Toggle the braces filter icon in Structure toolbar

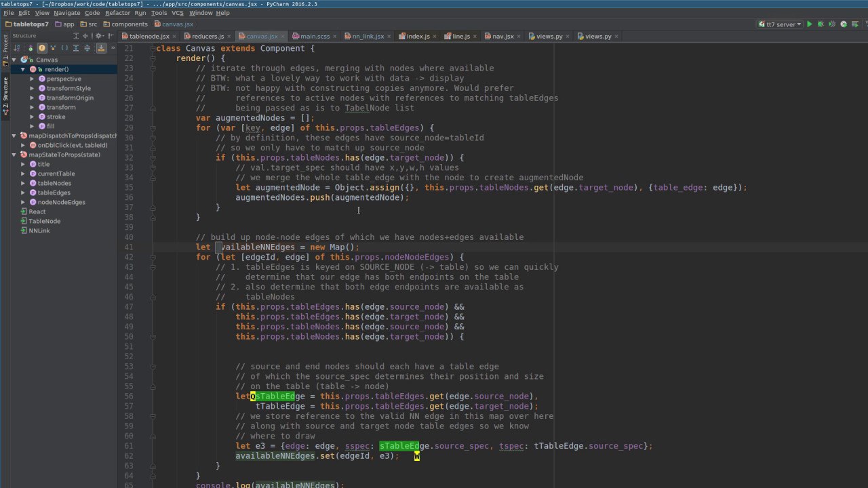(x=64, y=47)
